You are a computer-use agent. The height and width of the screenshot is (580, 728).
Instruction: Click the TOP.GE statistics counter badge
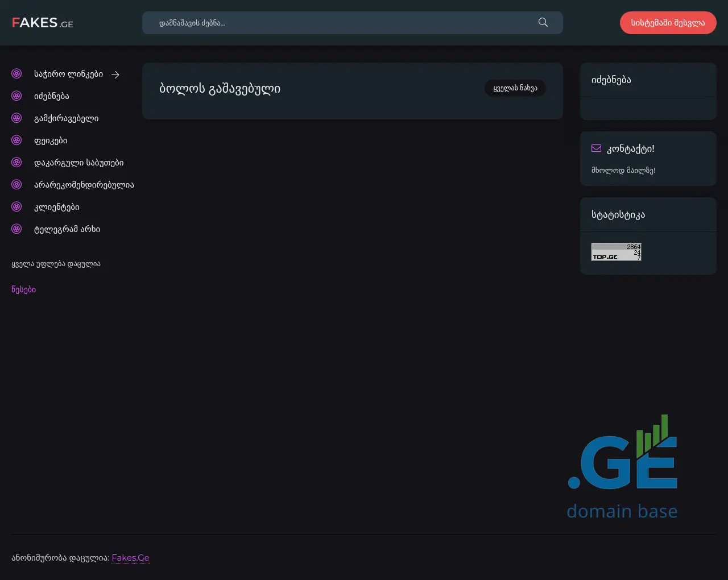coord(616,252)
